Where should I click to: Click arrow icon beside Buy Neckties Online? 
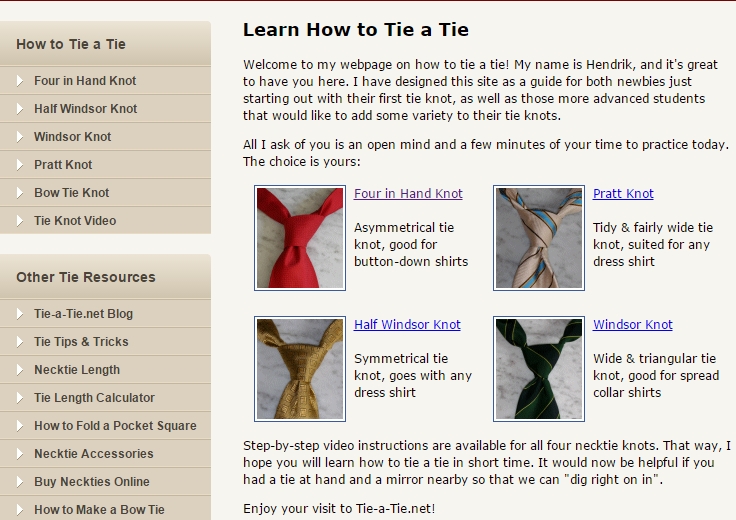pos(19,482)
